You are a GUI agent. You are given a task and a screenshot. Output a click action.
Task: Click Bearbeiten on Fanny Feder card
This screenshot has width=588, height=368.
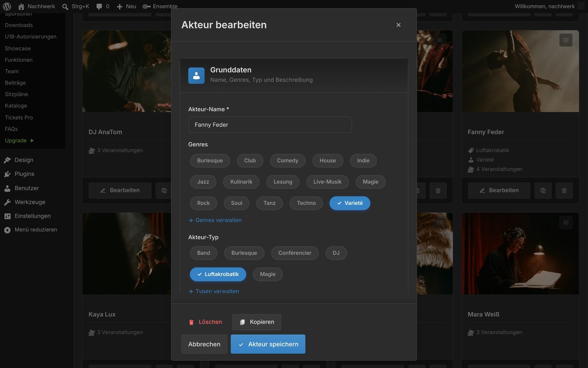[x=499, y=191]
